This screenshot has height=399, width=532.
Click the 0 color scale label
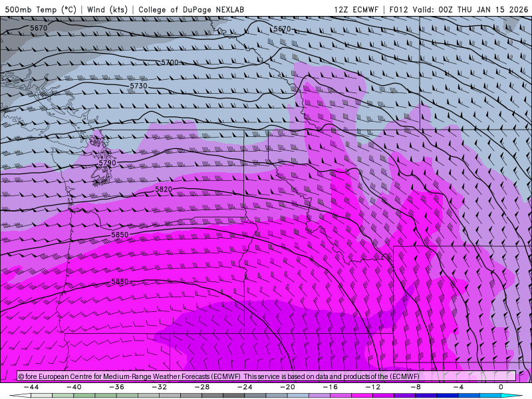501,387
